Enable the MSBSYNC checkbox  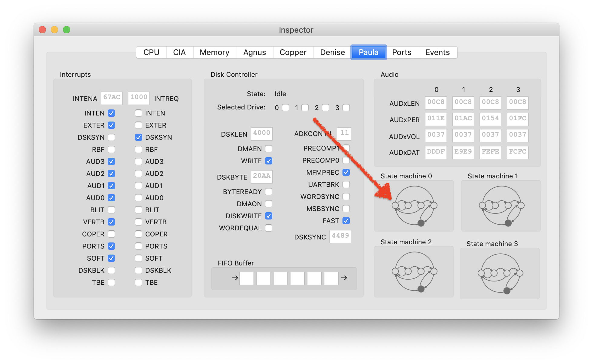[x=346, y=209]
